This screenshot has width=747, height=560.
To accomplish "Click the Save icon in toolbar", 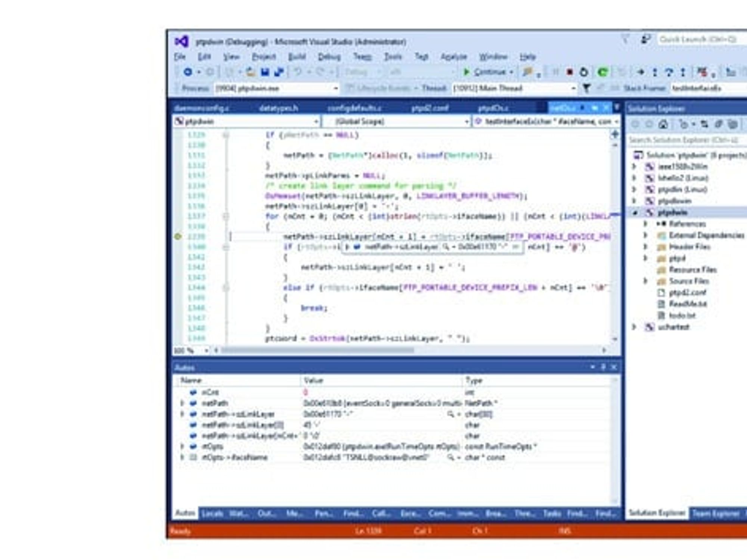I will tap(265, 72).
